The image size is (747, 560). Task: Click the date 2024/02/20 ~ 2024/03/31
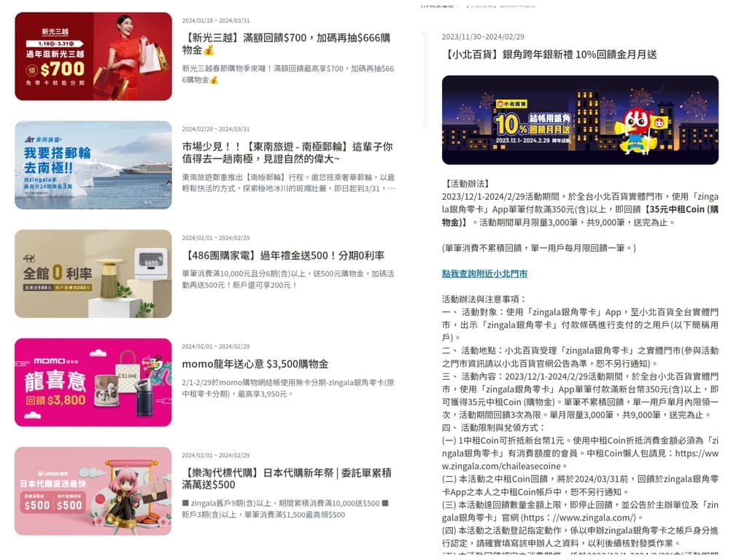point(216,129)
